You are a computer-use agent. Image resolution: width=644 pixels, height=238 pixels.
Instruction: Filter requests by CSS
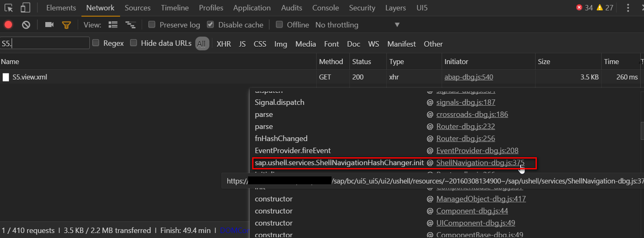(260, 44)
